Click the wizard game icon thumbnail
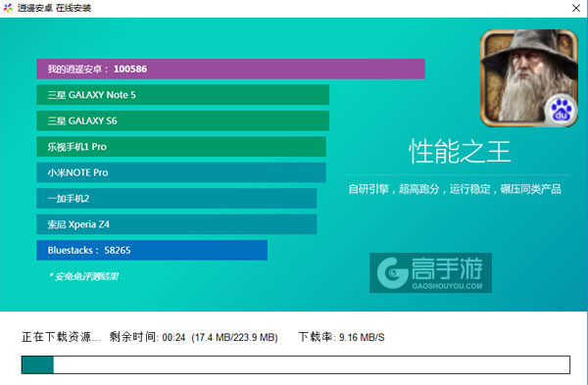Viewport: 588px width, 385px height. coord(529,78)
